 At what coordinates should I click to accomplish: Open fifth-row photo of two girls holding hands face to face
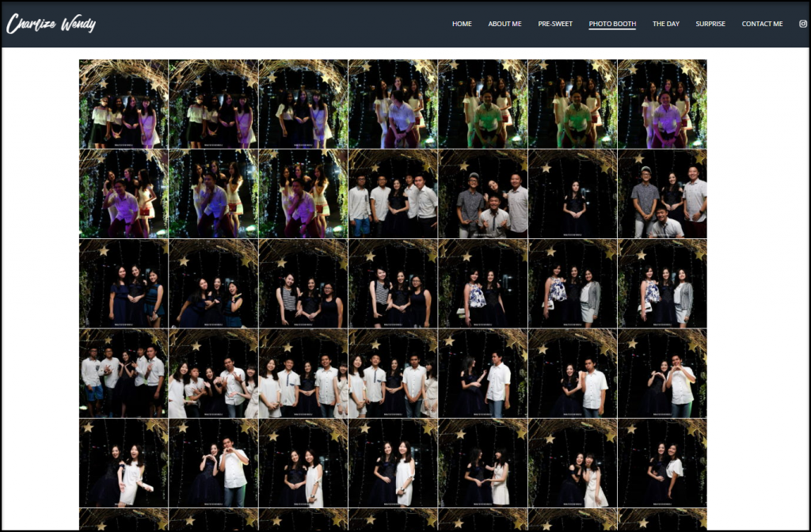point(482,463)
